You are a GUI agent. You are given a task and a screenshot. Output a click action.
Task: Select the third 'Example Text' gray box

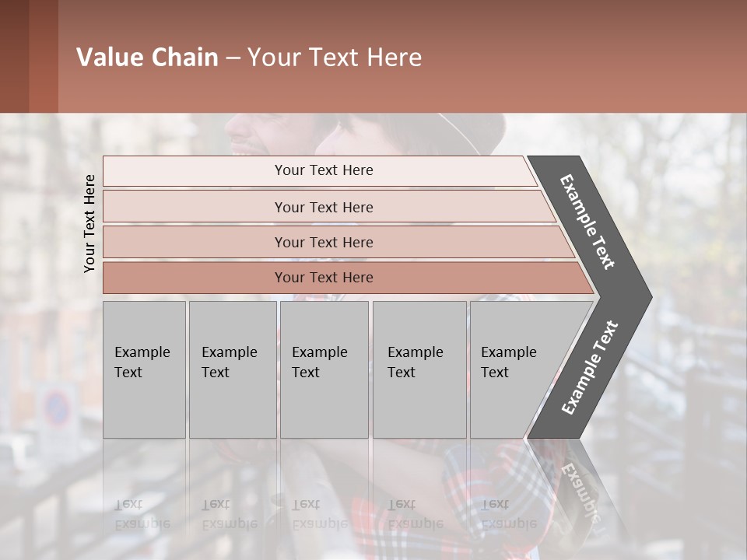click(324, 369)
